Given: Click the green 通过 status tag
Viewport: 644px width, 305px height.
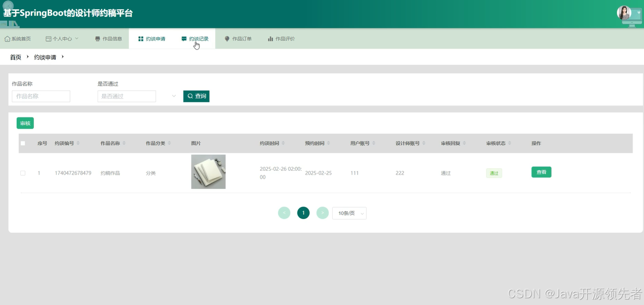Looking at the screenshot, I should click(494, 173).
